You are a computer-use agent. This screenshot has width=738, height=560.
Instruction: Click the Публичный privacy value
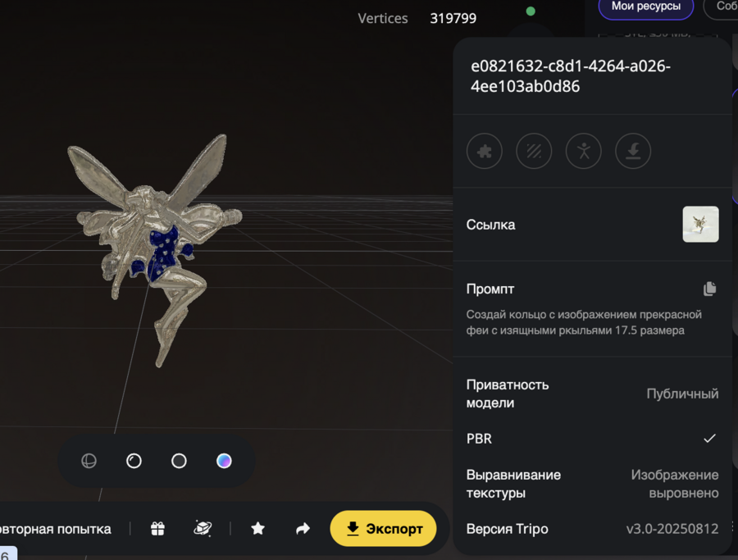pos(682,394)
